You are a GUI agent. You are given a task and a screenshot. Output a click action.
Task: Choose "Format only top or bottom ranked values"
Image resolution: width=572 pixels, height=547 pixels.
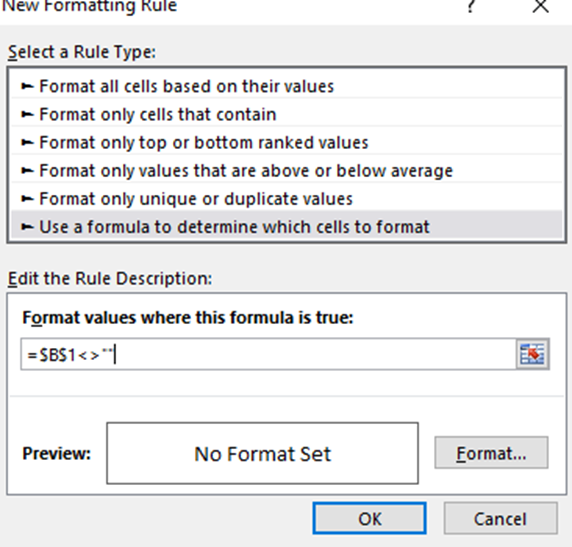click(x=287, y=143)
